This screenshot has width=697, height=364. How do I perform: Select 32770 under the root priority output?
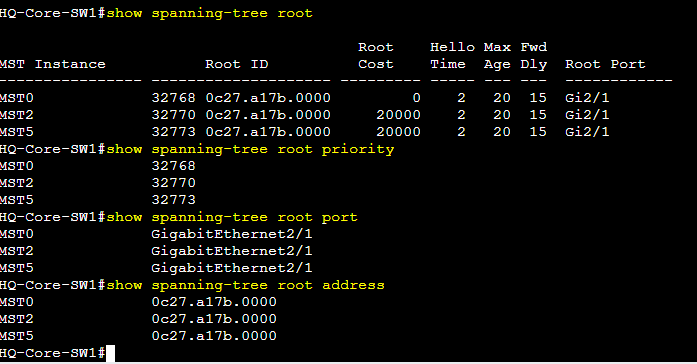pos(173,183)
